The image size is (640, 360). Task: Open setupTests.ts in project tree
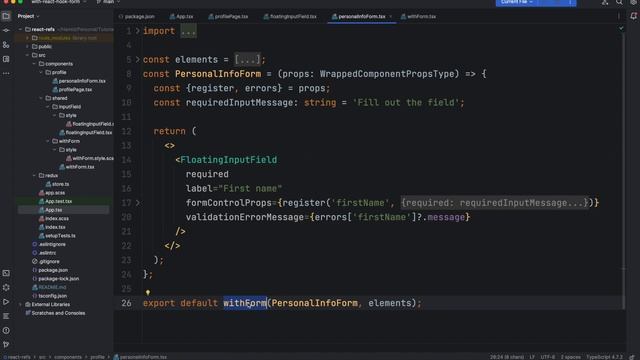pos(57,236)
